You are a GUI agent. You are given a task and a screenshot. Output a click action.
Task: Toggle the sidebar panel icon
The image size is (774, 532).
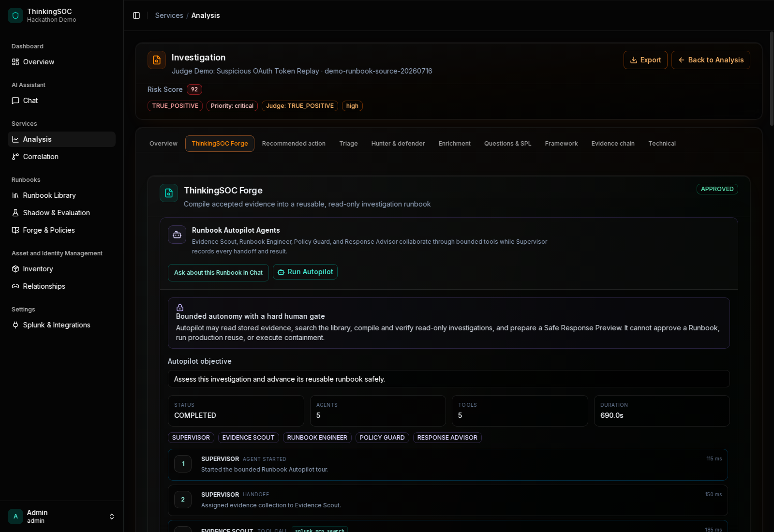pyautogui.click(x=136, y=15)
